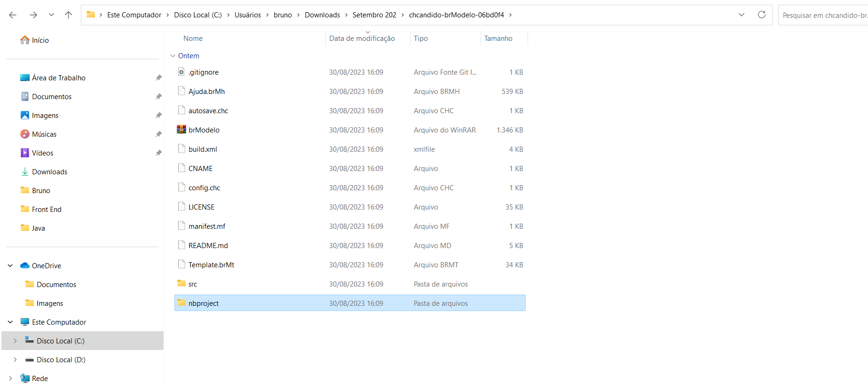
Task: Expand the Rede tree node
Action: (10, 378)
